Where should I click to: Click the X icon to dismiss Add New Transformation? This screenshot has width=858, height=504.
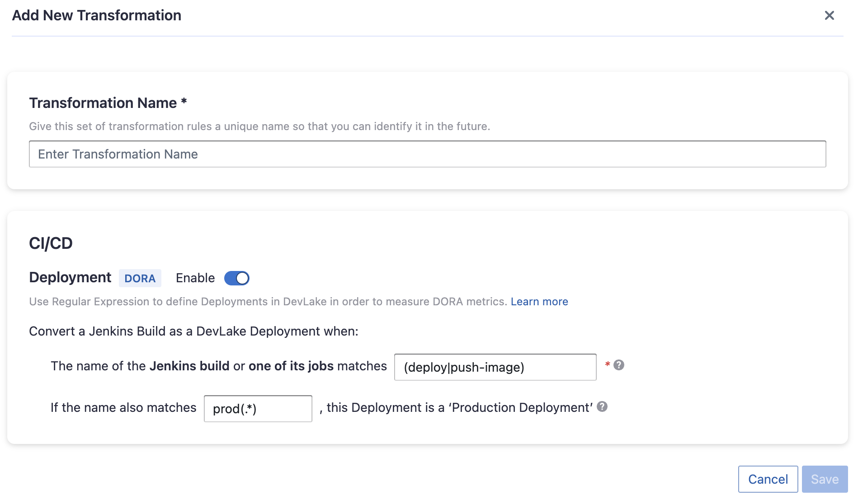[x=830, y=15]
